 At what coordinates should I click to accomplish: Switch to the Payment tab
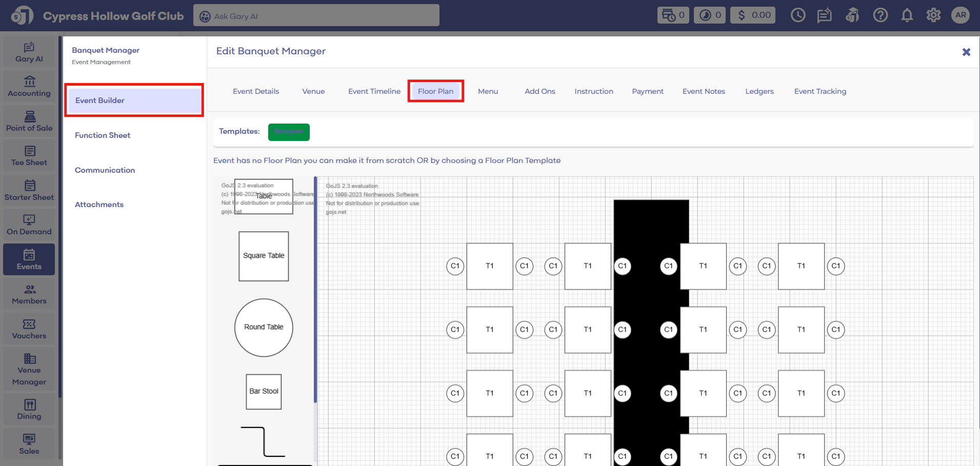(x=647, y=91)
